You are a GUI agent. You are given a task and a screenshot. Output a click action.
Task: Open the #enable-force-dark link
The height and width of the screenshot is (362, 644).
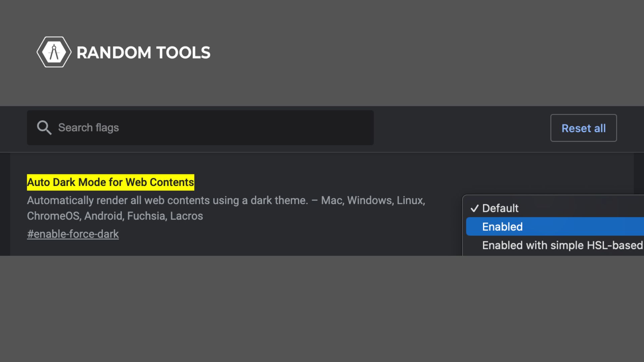click(73, 234)
